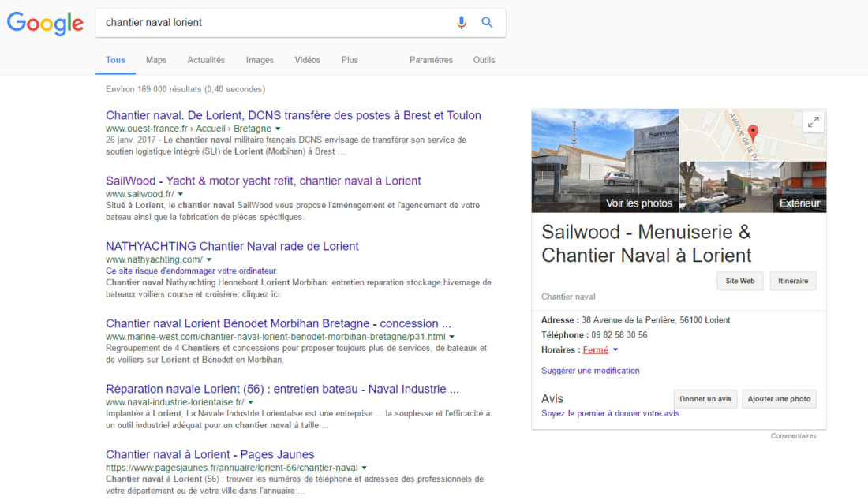
Task: Click the Sailwood panel title heading
Action: pyautogui.click(x=646, y=244)
